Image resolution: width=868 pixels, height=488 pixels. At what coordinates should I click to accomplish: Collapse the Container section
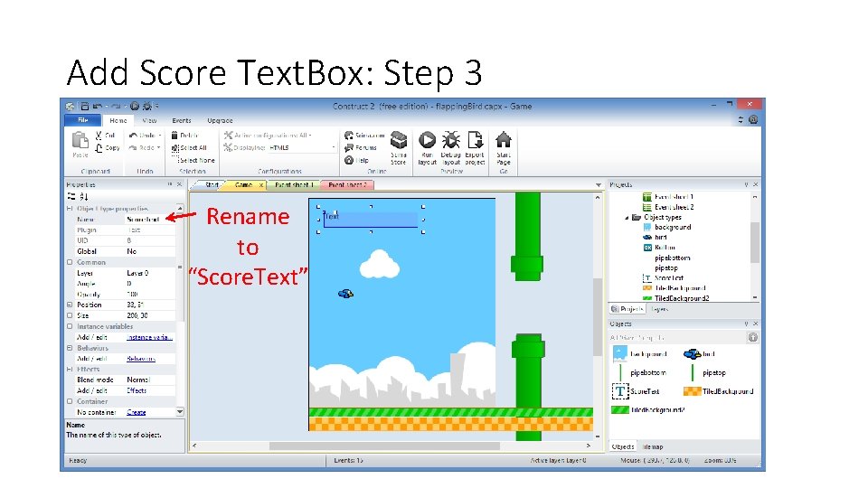point(70,401)
